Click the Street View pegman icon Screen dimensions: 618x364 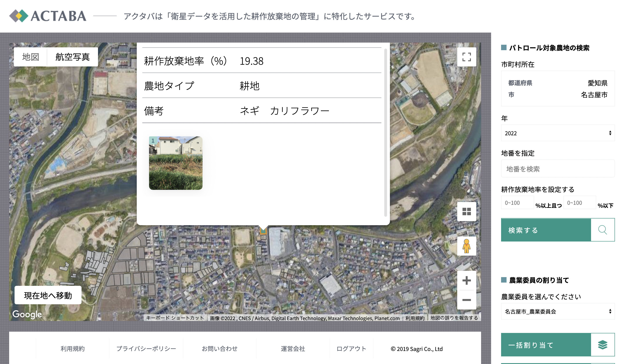click(x=466, y=246)
